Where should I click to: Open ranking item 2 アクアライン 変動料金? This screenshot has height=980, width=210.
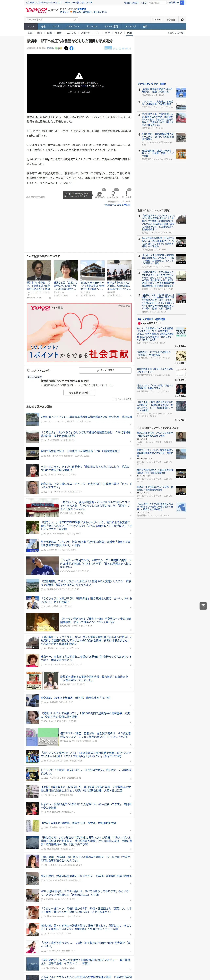(x=157, y=103)
